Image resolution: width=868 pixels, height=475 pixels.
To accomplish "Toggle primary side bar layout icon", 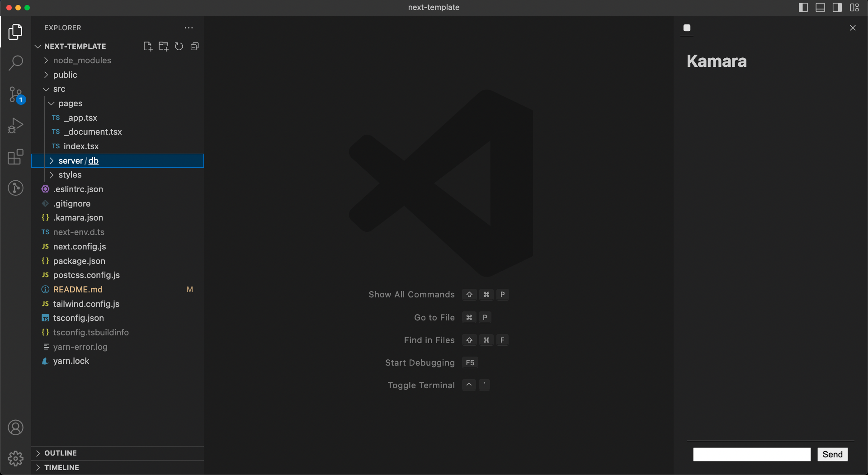I will pos(803,7).
